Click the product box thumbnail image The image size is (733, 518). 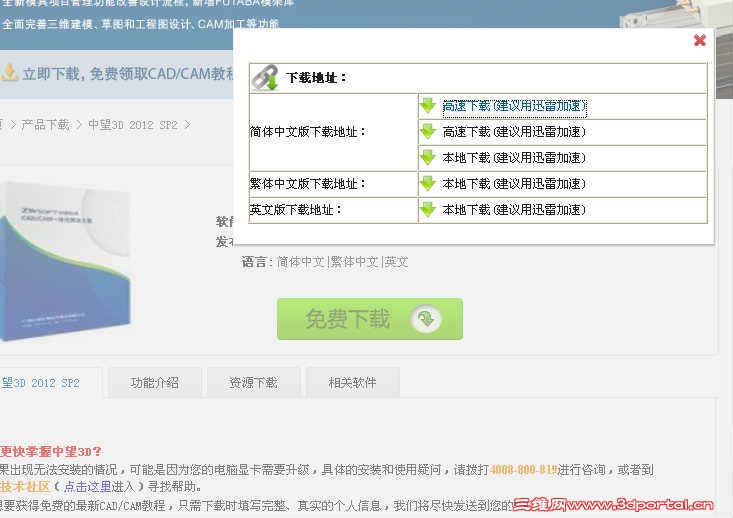coord(65,261)
